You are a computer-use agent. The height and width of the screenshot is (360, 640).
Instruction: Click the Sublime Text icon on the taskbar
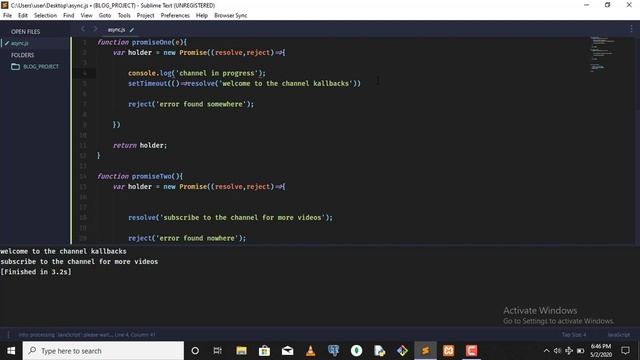(425, 351)
